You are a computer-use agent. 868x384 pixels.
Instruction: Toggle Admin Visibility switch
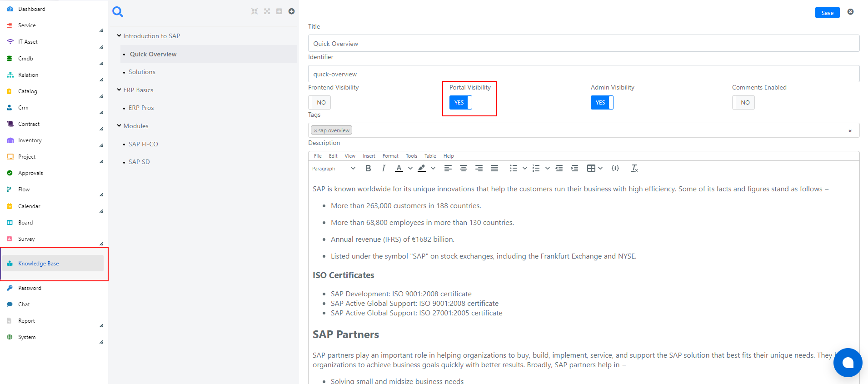tap(602, 103)
